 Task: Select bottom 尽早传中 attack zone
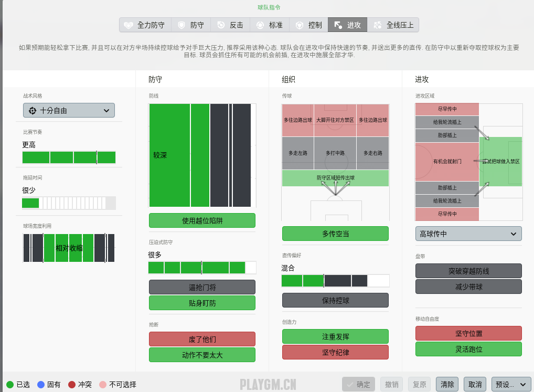(447, 214)
